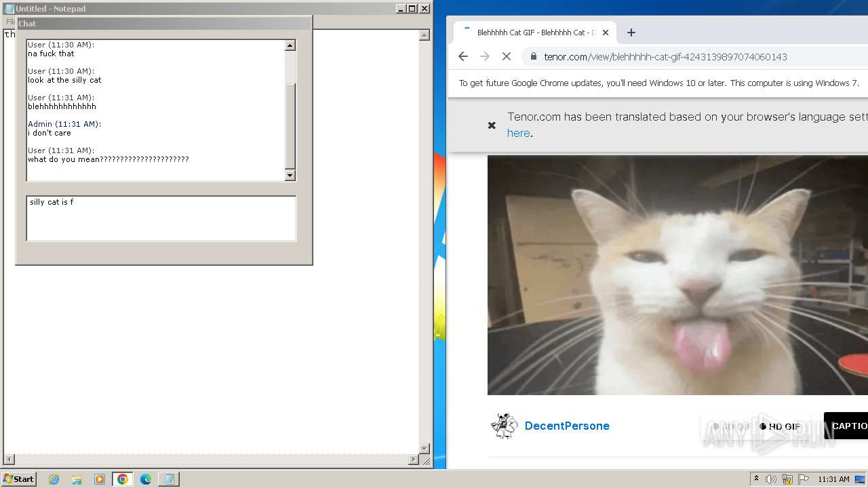Click the 'look at the silly cat' message
Screen dimensions: 868x488
coord(64,80)
